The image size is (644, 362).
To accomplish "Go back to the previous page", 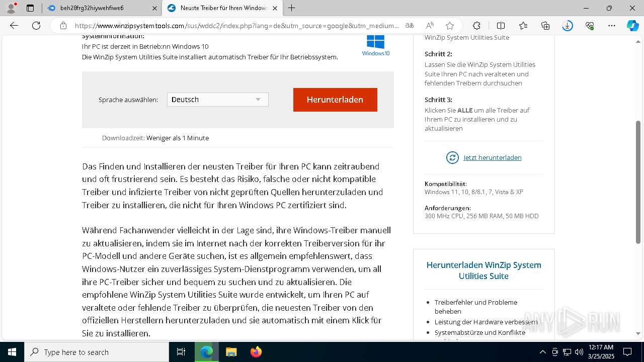I will click(14, 26).
